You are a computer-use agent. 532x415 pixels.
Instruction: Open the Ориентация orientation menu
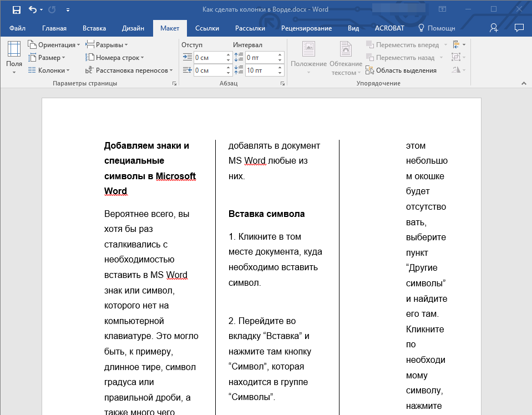click(54, 45)
